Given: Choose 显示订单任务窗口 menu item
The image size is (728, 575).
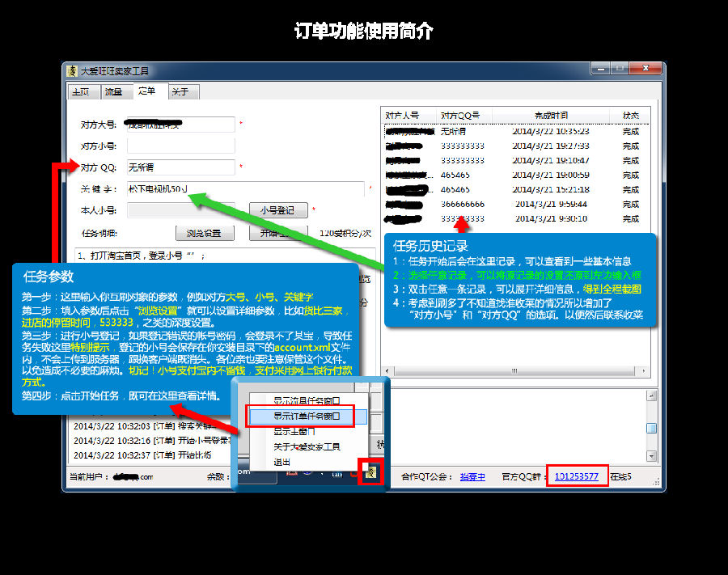Looking at the screenshot, I should pos(307,416).
